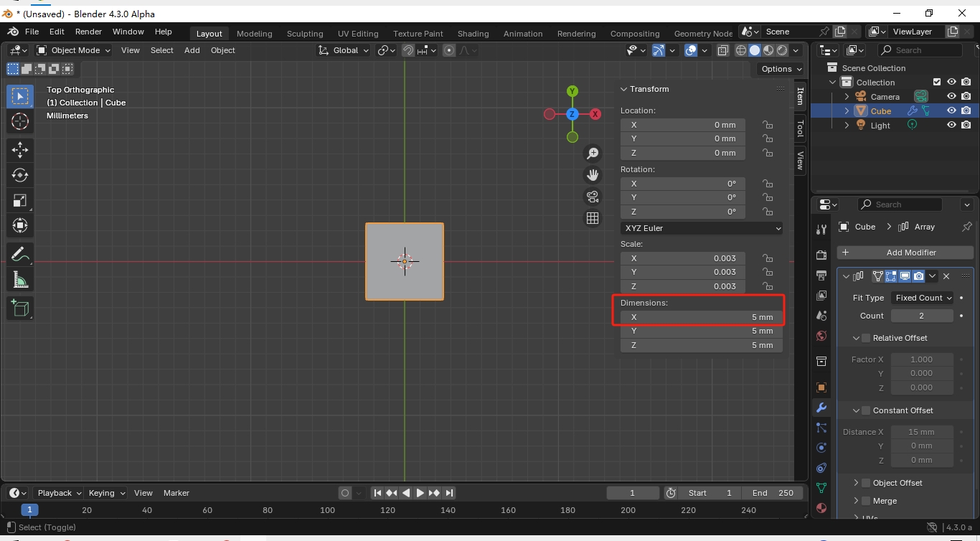Screen dimensions: 980x541
Task: Open the Tool sidebar tab
Action: coord(800,128)
